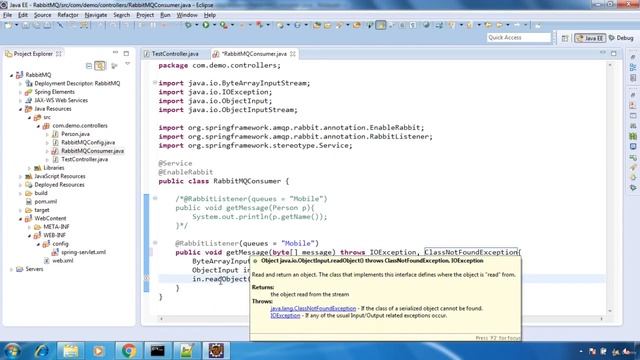This screenshot has width=640, height=360.
Task: Click the New file toolbar icon
Action: [8, 25]
